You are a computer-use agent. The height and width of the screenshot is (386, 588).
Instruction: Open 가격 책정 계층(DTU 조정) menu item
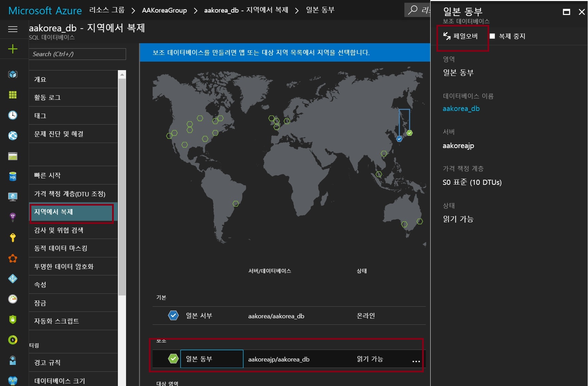73,194
